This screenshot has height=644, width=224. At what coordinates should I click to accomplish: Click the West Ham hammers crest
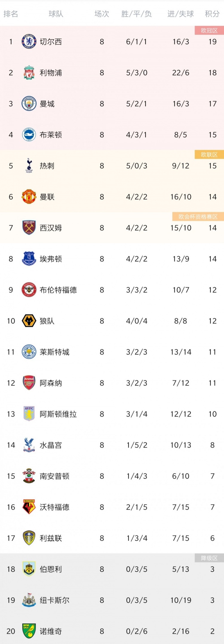[x=29, y=228]
